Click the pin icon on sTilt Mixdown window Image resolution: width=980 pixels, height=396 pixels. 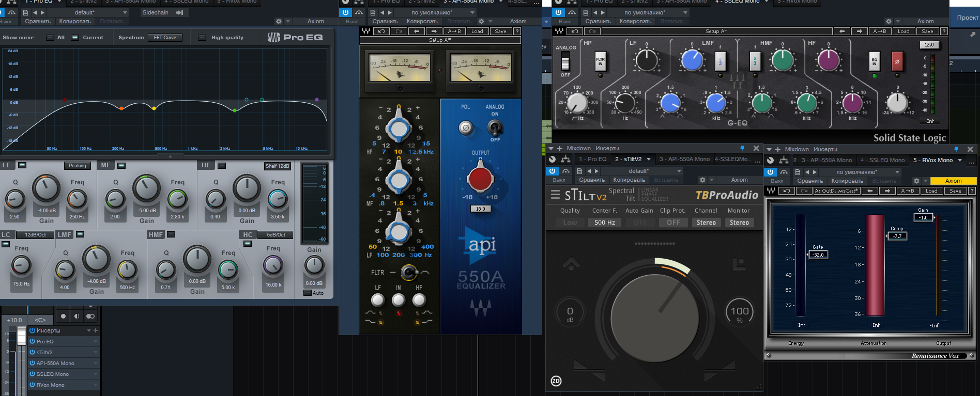click(x=742, y=148)
